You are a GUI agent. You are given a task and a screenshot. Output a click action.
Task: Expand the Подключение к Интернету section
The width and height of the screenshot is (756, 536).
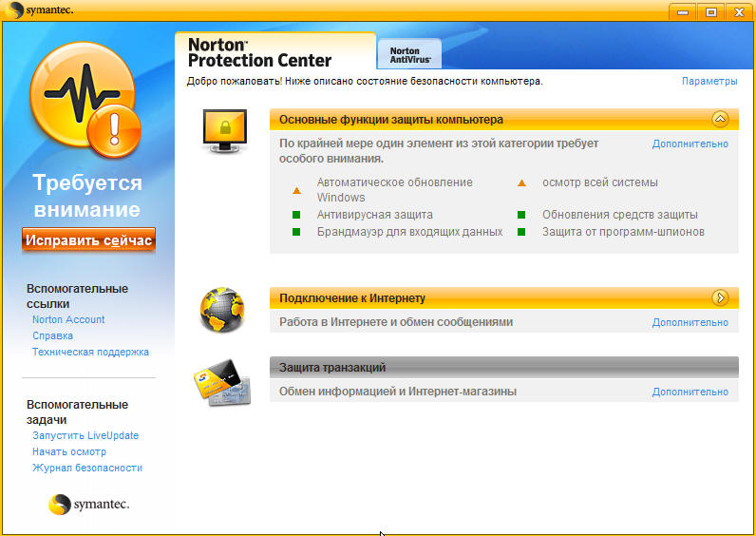pos(720,297)
